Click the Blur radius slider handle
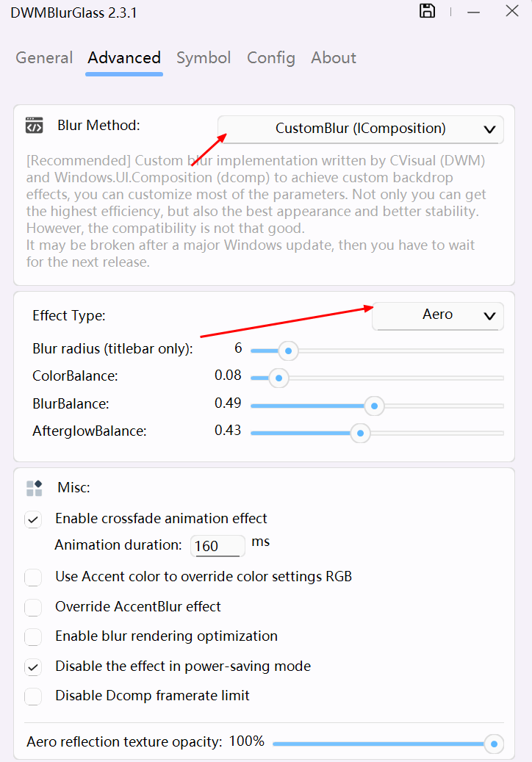 [x=289, y=351]
